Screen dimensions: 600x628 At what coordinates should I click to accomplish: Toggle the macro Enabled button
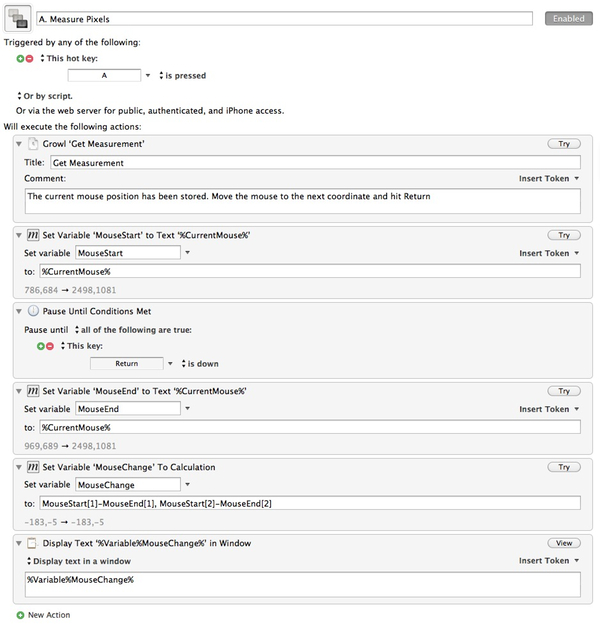568,18
